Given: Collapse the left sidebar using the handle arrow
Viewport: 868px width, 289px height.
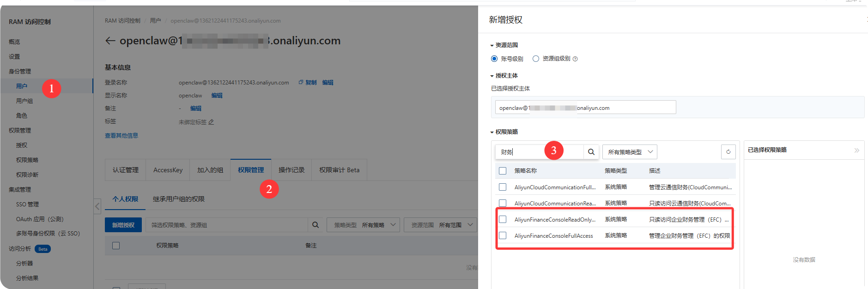Looking at the screenshot, I should (97, 206).
